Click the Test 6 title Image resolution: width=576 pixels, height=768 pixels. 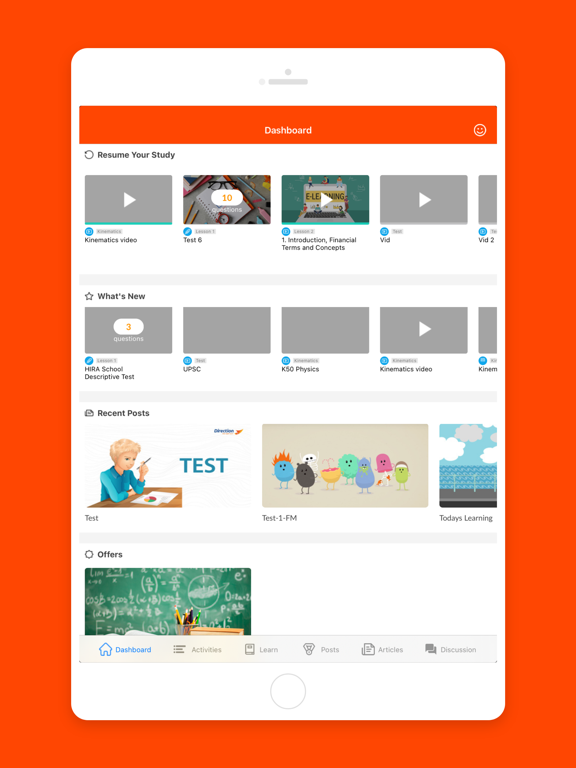[x=192, y=240]
